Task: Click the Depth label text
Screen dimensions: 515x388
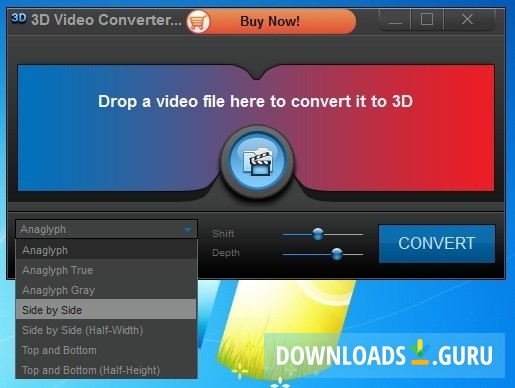Action: [226, 253]
